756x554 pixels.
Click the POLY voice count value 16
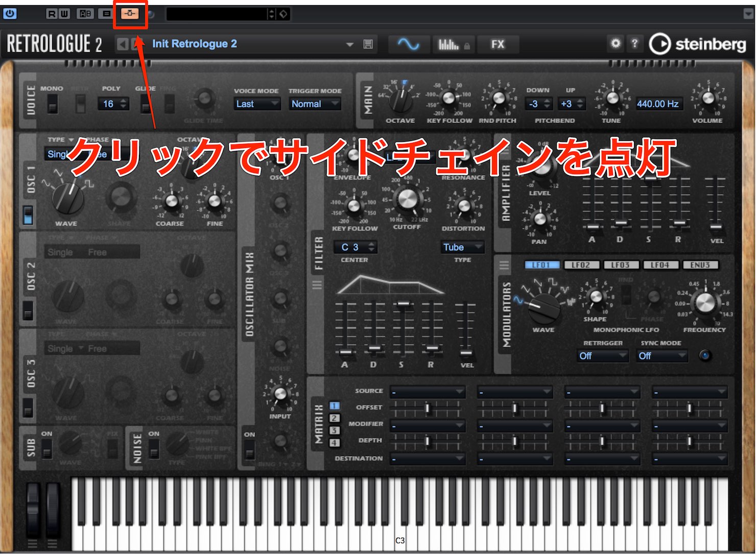click(108, 104)
